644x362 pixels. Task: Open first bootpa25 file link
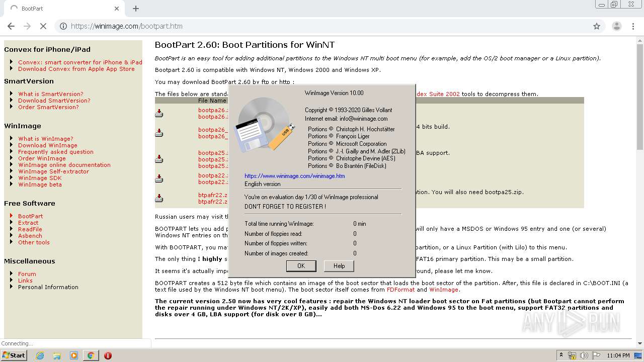[x=213, y=153]
